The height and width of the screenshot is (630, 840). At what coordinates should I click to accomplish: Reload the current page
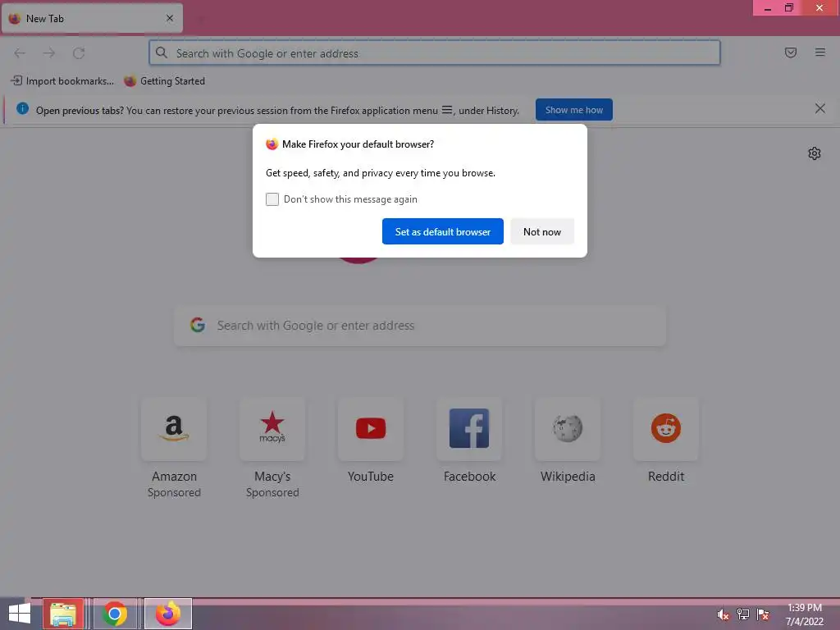(x=79, y=53)
